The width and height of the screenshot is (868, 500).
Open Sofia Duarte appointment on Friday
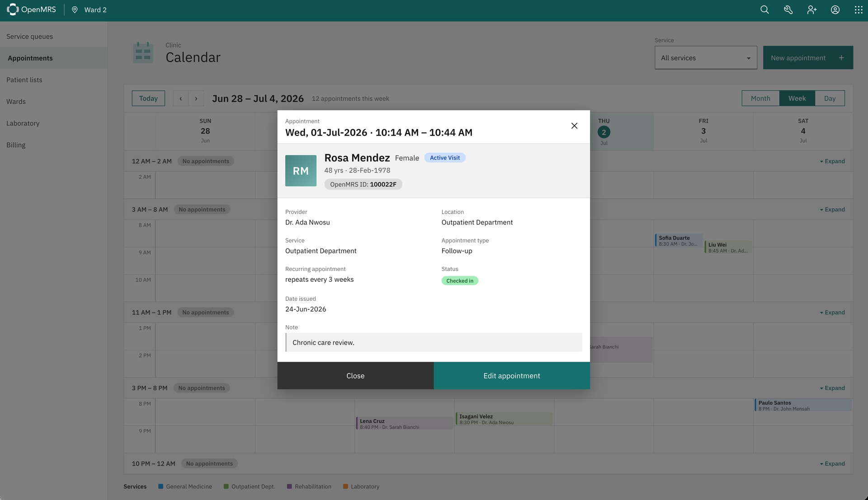click(678, 240)
